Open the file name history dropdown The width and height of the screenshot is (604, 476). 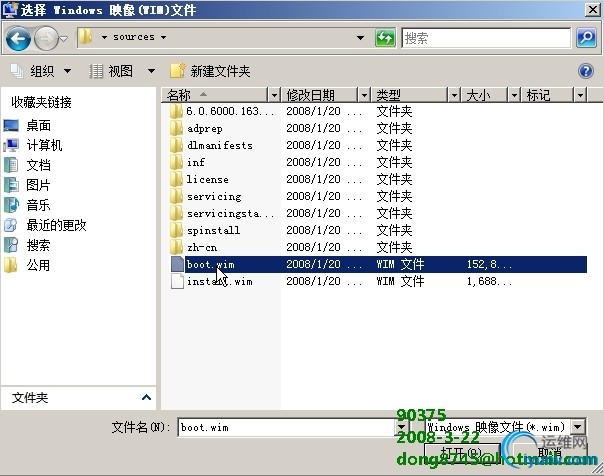pos(401,427)
